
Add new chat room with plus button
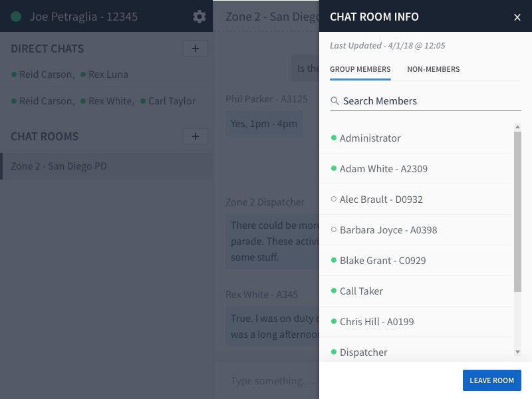(195, 136)
